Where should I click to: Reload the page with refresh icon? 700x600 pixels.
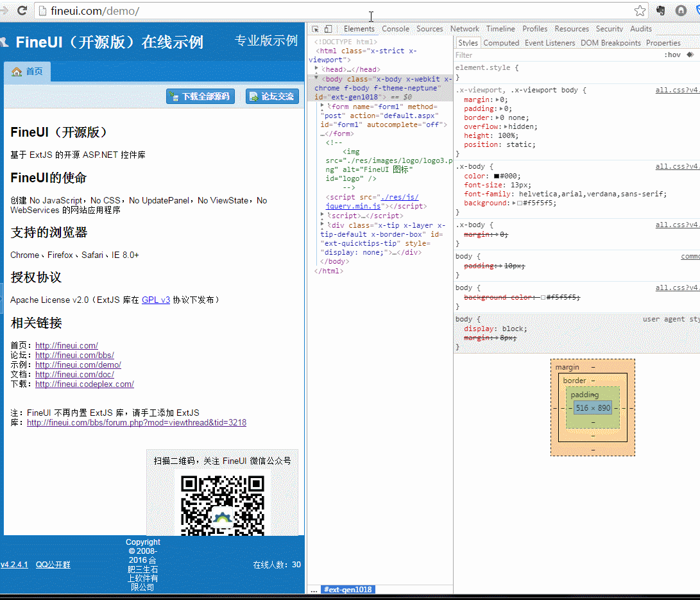coord(22,10)
